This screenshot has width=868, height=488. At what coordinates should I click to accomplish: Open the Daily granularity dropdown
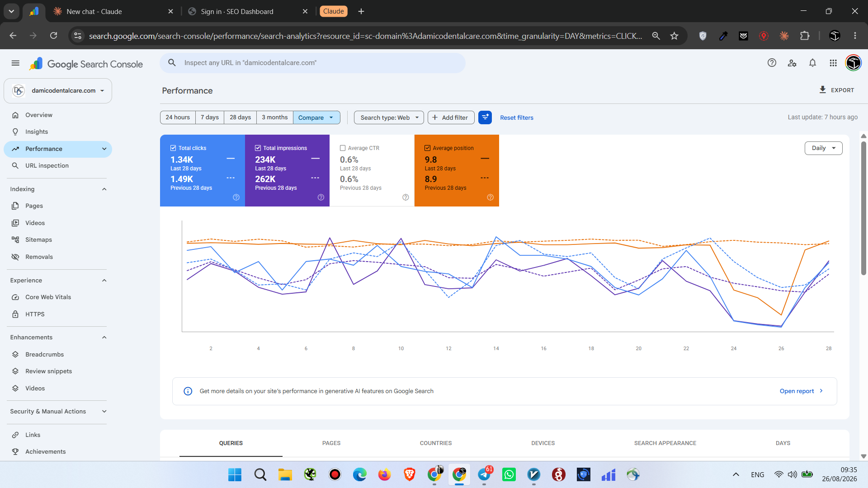coord(823,148)
